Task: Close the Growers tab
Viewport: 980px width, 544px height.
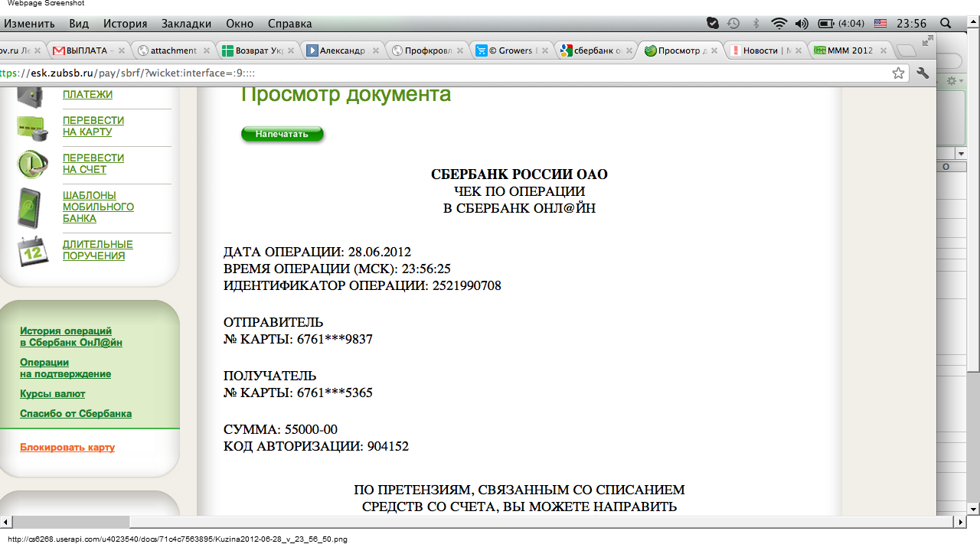Action: pyautogui.click(x=544, y=51)
